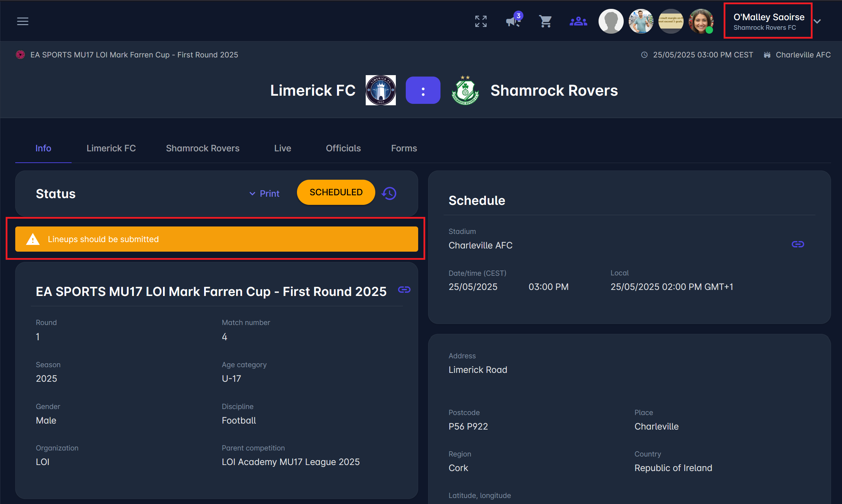This screenshot has width=842, height=504.
Task: Open O'Malley Saoirse user profile menu
Action: (769, 21)
